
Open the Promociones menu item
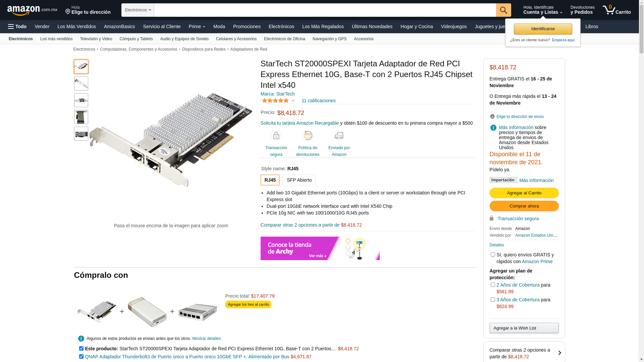[247, 26]
